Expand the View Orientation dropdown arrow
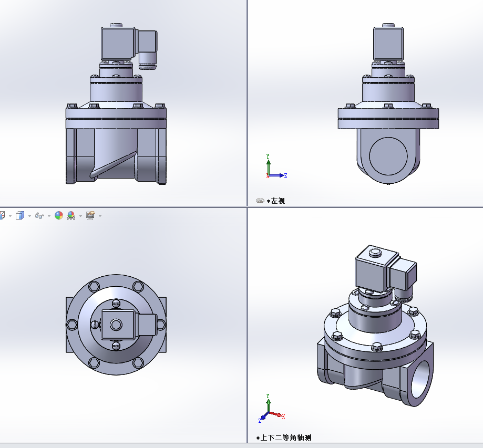The height and width of the screenshot is (448, 483). [10, 216]
